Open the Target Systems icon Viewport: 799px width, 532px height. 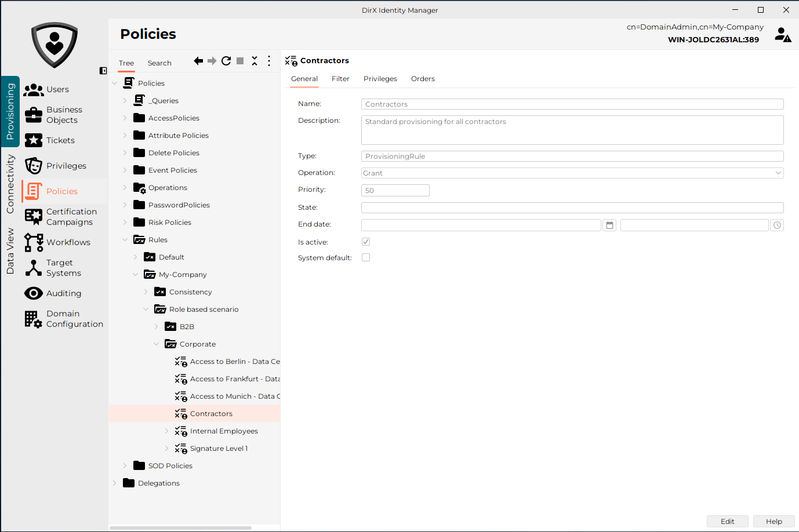tap(34, 268)
